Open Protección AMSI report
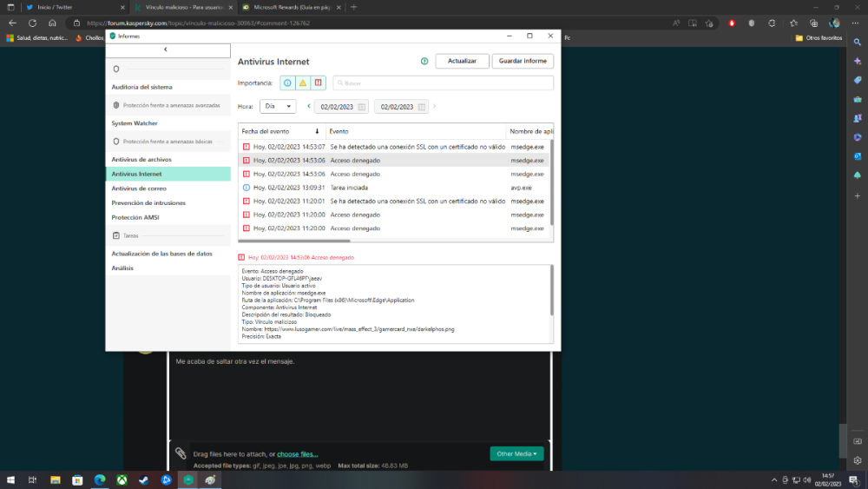This screenshot has width=868, height=489. (x=135, y=217)
